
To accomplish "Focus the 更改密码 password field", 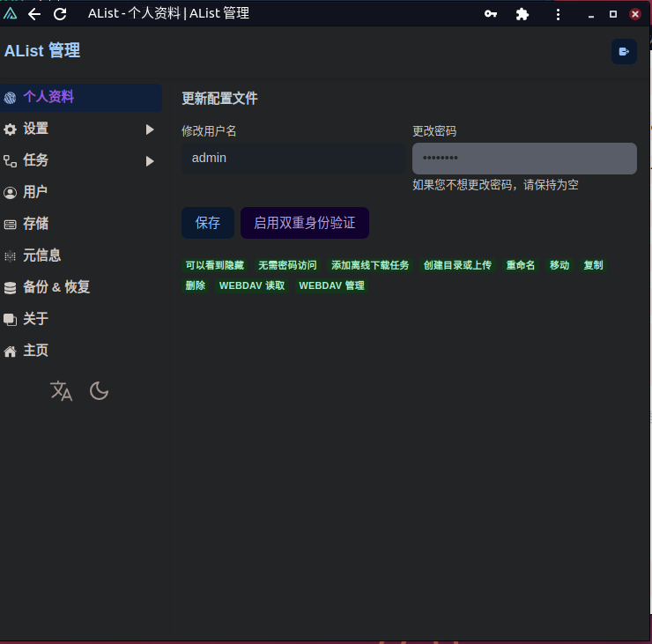I will pyautogui.click(x=524, y=159).
